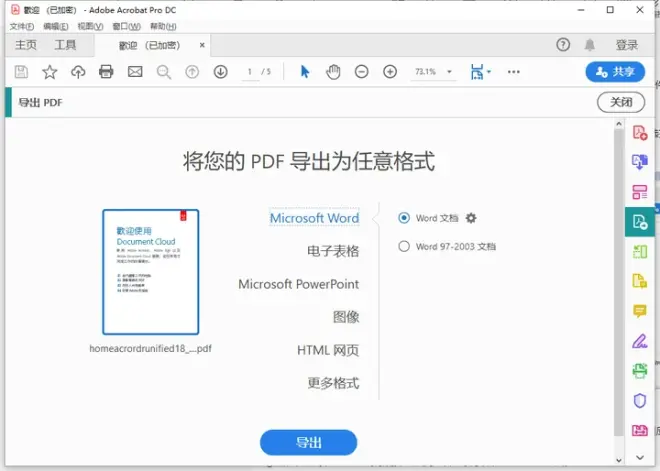
Task: Select Word 文档 radio option
Action: coord(404,218)
